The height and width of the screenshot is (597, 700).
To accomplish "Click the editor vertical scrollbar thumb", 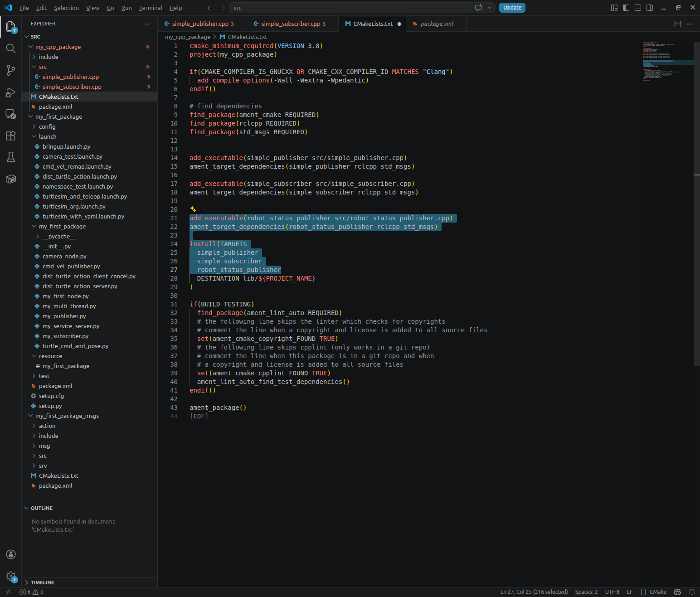I will pyautogui.click(x=697, y=203).
